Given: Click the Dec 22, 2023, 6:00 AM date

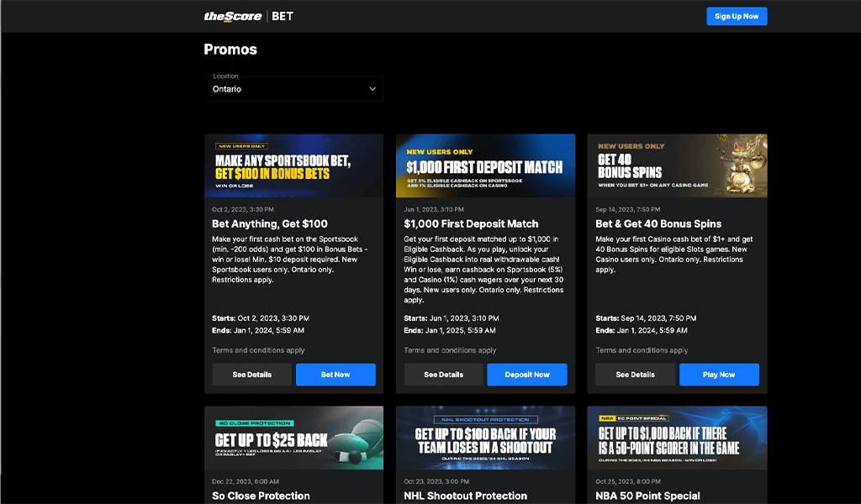Looking at the screenshot, I should pos(246,481).
